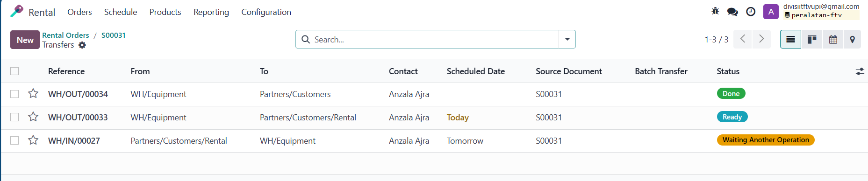Check the WH/IN/00027 row checkbox

pyautogui.click(x=14, y=140)
